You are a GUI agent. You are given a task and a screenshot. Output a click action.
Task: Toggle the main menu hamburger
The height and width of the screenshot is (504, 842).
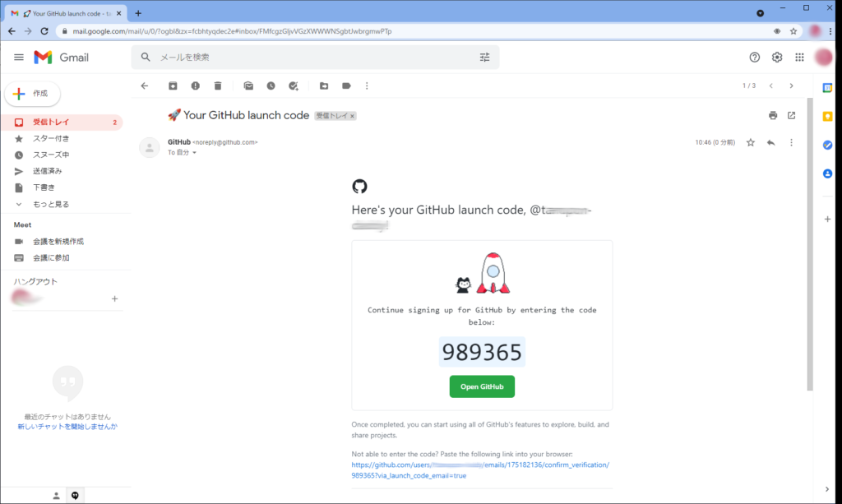(x=19, y=58)
